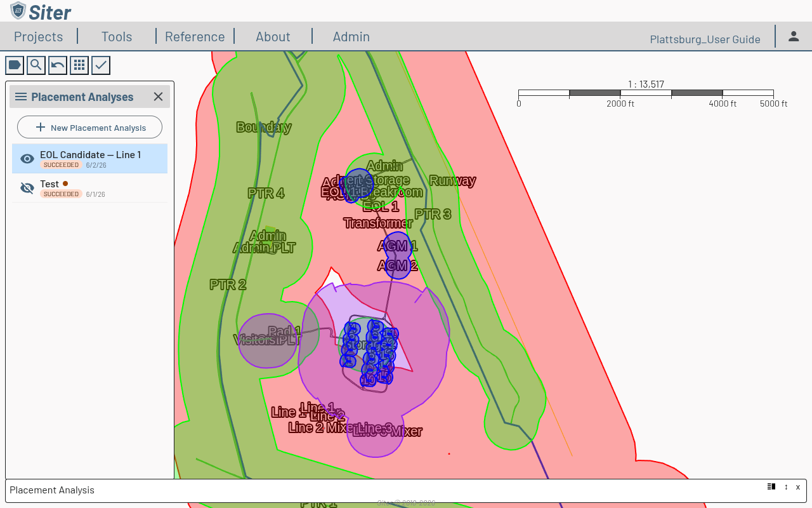Click the Runway map label
Screen dimensions: 812x508
coord(452,180)
